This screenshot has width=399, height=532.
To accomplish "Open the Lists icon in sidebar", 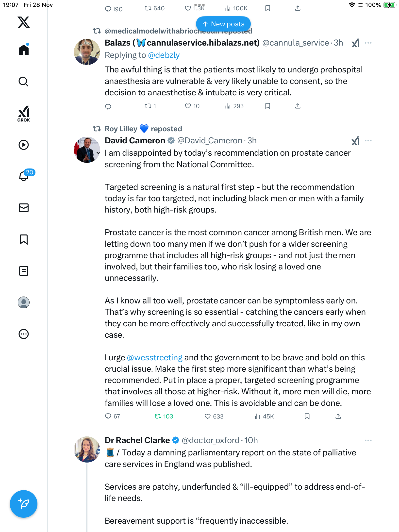I will point(24,271).
